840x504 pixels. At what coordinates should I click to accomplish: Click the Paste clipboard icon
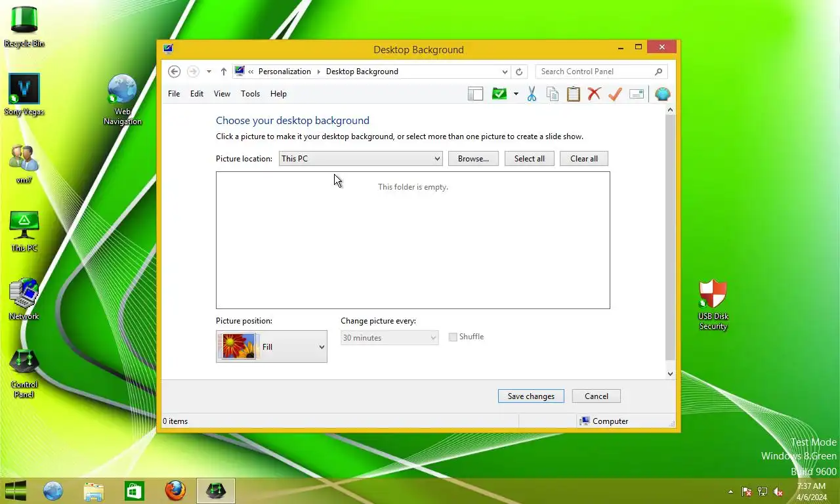tap(574, 94)
